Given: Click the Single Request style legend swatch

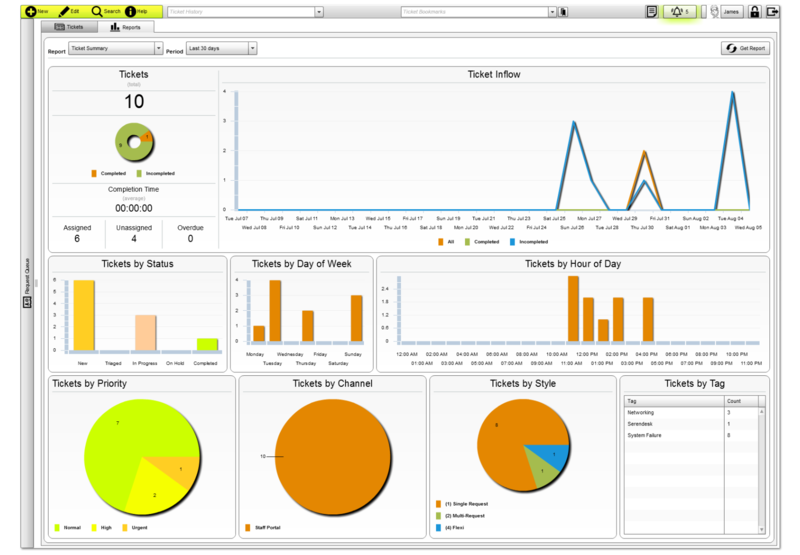Looking at the screenshot, I should click(438, 504).
